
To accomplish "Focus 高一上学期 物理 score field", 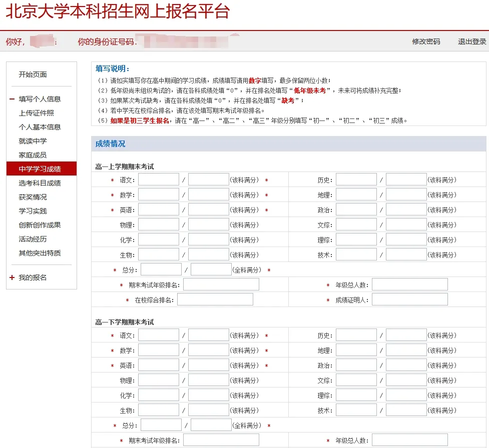I will tap(159, 224).
